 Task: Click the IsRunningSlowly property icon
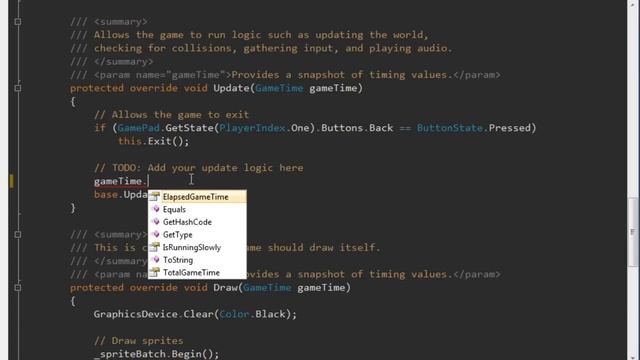click(155, 247)
